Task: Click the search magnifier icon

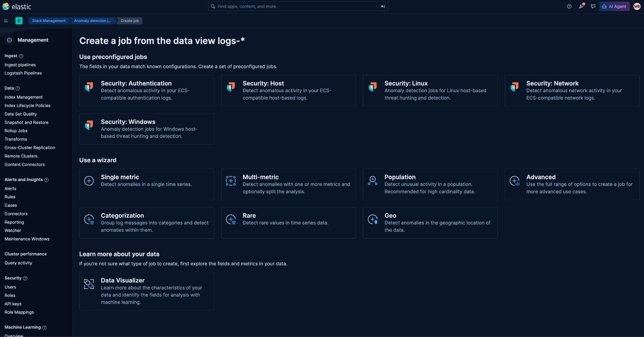Action: [213, 6]
